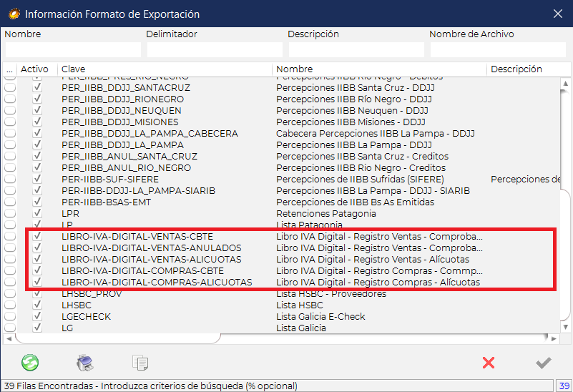Toggle Activo checkbox for PER_IIBB_DDJJ_SANTACRUZ

point(37,88)
